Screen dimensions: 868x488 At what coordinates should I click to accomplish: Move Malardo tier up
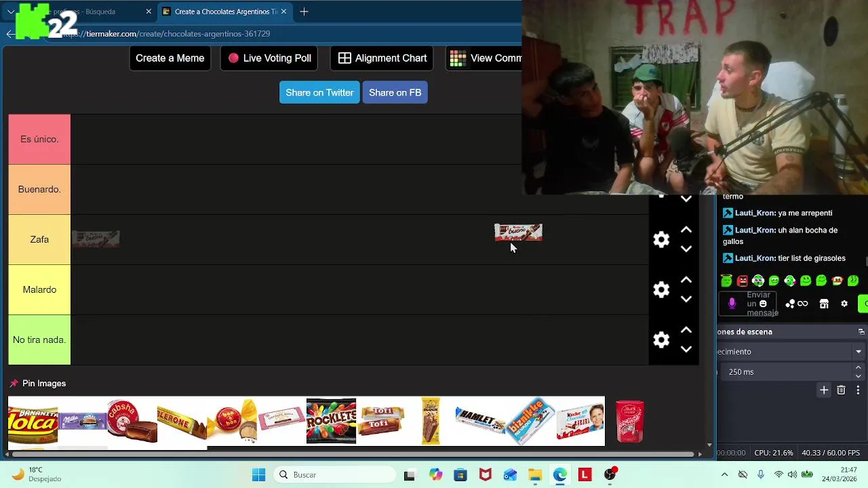pyautogui.click(x=686, y=280)
